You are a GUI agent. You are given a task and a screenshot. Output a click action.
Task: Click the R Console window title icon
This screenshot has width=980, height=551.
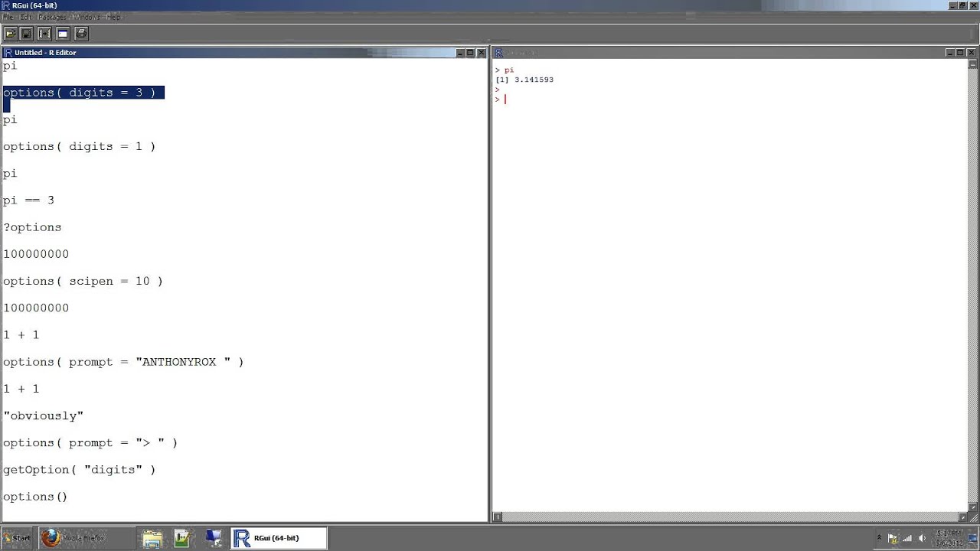[498, 53]
